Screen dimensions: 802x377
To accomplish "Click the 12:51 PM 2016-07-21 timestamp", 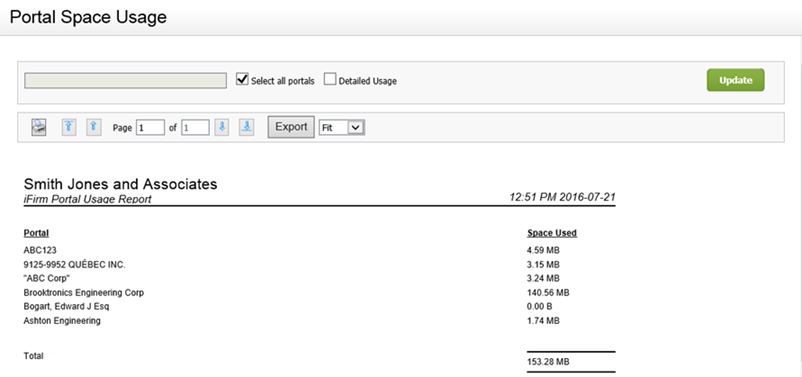I will 563,197.
